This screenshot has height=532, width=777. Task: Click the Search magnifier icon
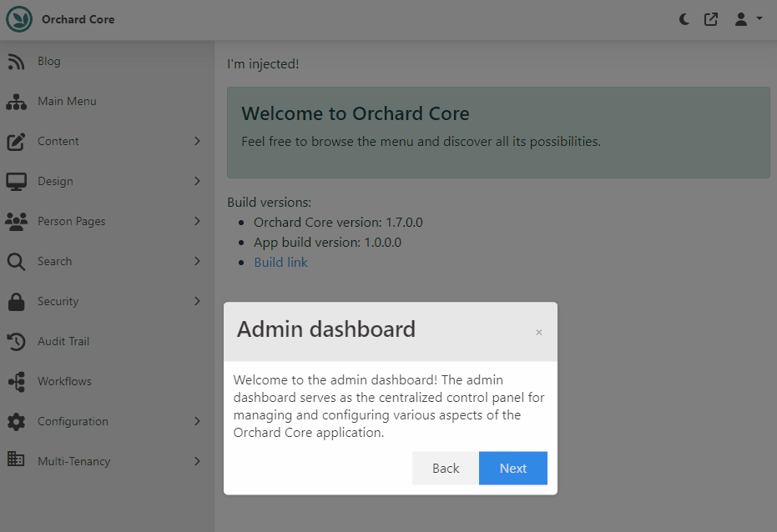coord(16,262)
